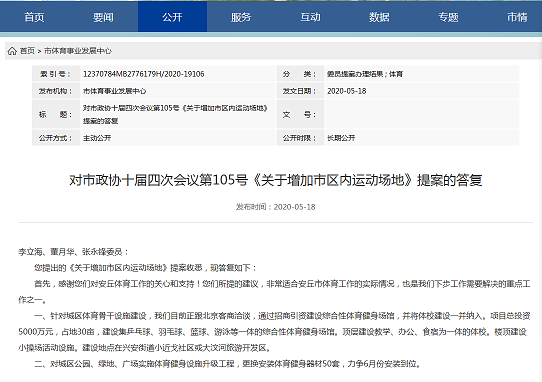Select the 公开 navigation tab
This screenshot has width=542, height=382.
tap(172, 17)
